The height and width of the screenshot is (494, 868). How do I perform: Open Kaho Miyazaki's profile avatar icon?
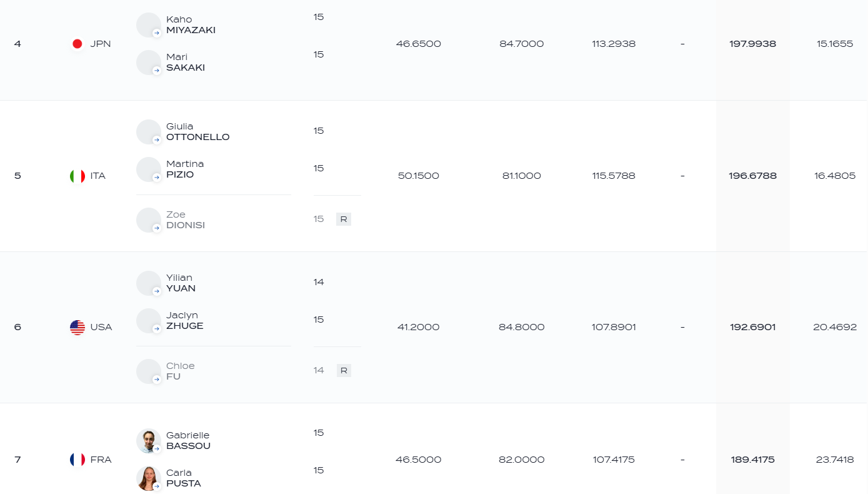149,25
